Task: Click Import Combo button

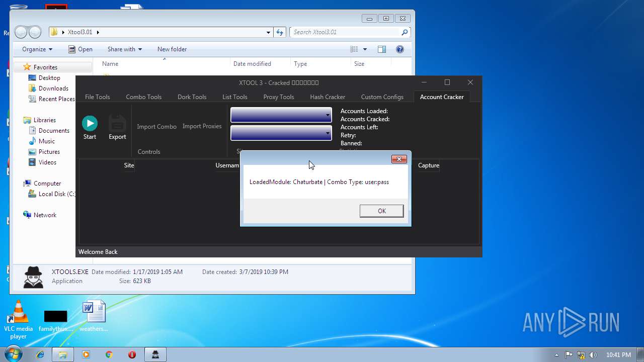Action: (x=156, y=127)
